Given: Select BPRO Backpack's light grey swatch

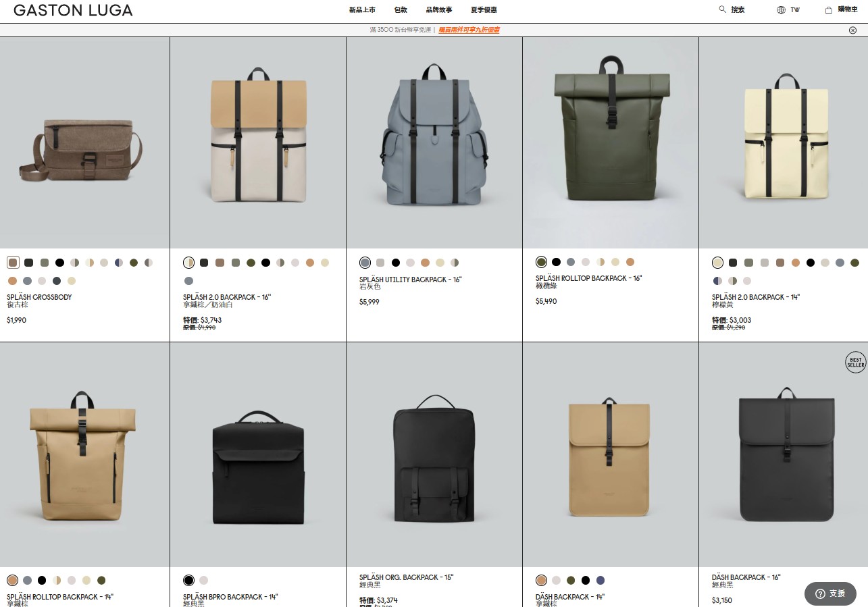Looking at the screenshot, I should (x=203, y=580).
